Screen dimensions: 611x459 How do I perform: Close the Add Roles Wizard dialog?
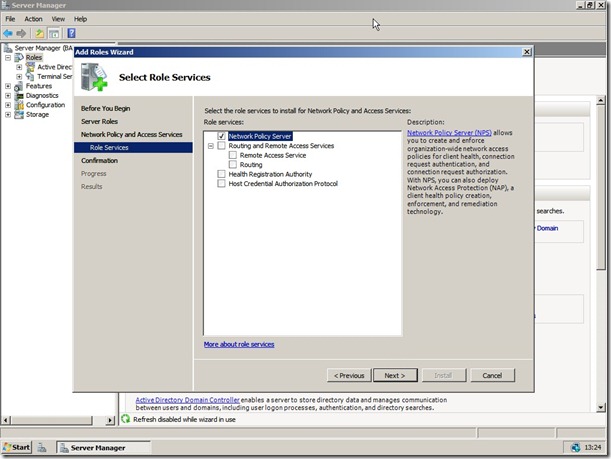(x=526, y=52)
